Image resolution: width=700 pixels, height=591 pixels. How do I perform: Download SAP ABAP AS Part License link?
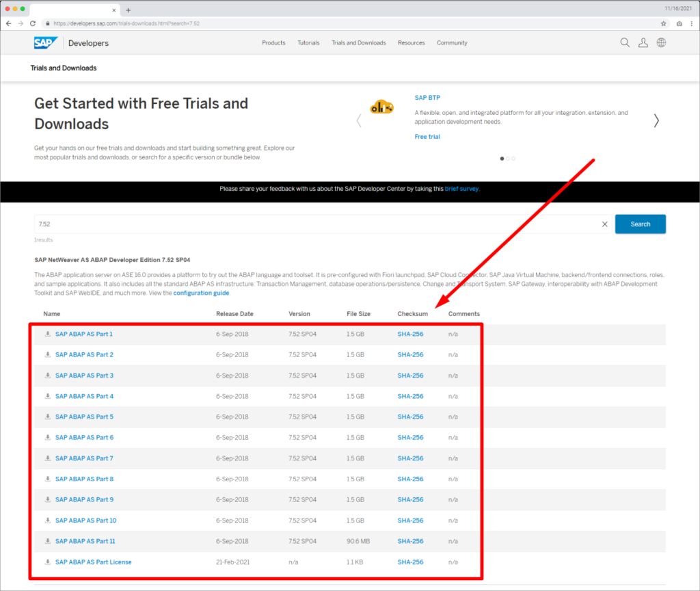click(x=93, y=562)
